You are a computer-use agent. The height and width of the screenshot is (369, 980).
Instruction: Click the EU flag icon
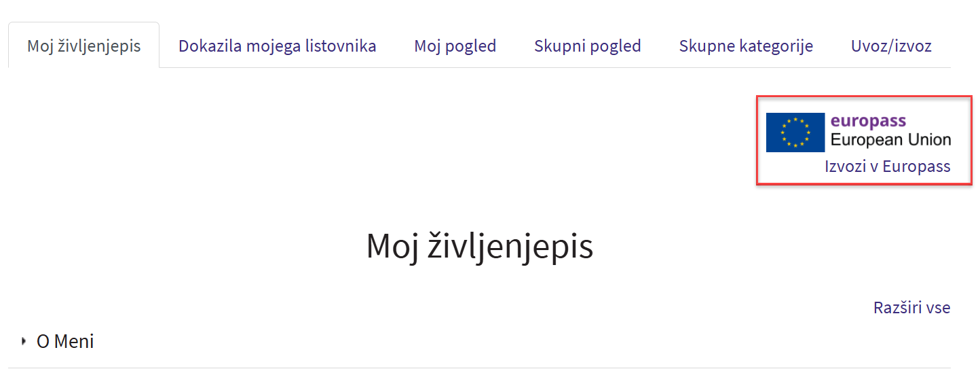click(795, 133)
